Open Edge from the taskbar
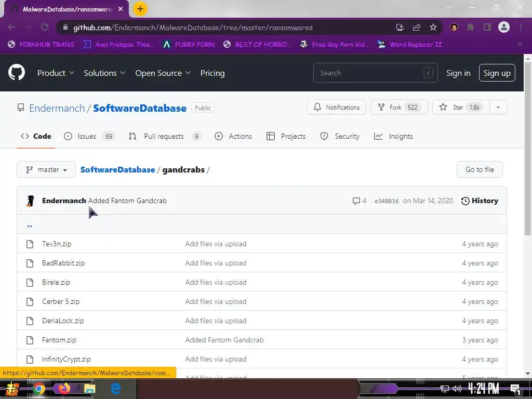 (115, 389)
